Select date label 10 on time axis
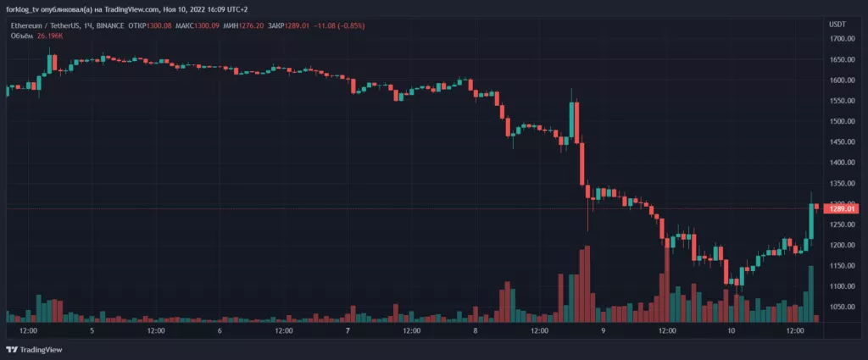 (731, 330)
